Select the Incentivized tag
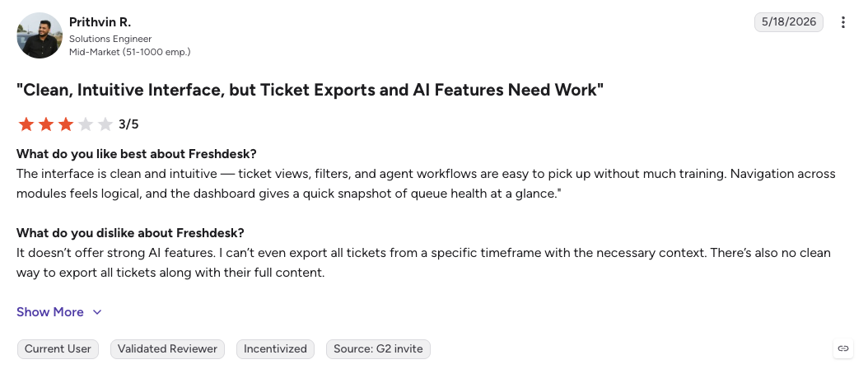868x369 pixels. tap(275, 349)
